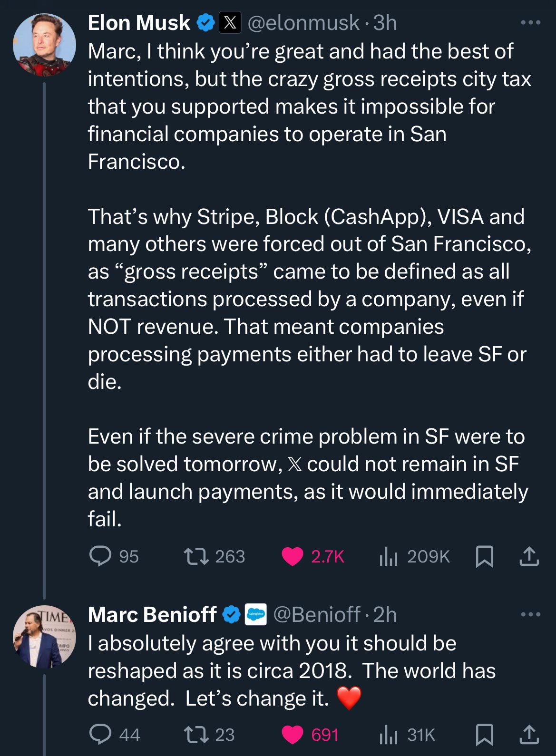Bookmark Elon Musk's tweet
This screenshot has height=756, width=556.
point(484,556)
